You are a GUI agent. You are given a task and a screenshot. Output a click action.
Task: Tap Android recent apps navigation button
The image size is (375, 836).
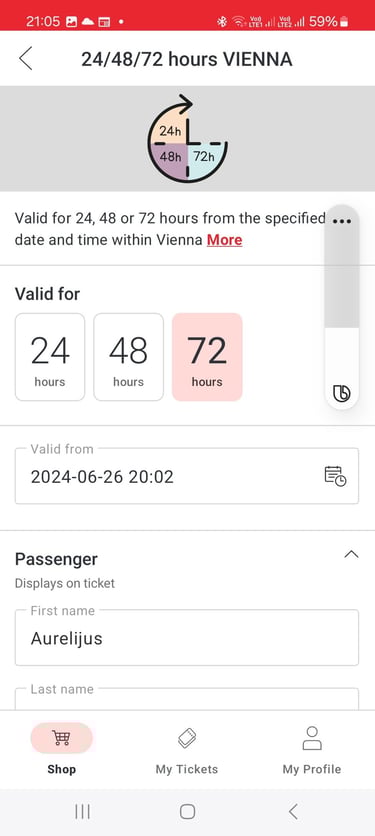82,811
